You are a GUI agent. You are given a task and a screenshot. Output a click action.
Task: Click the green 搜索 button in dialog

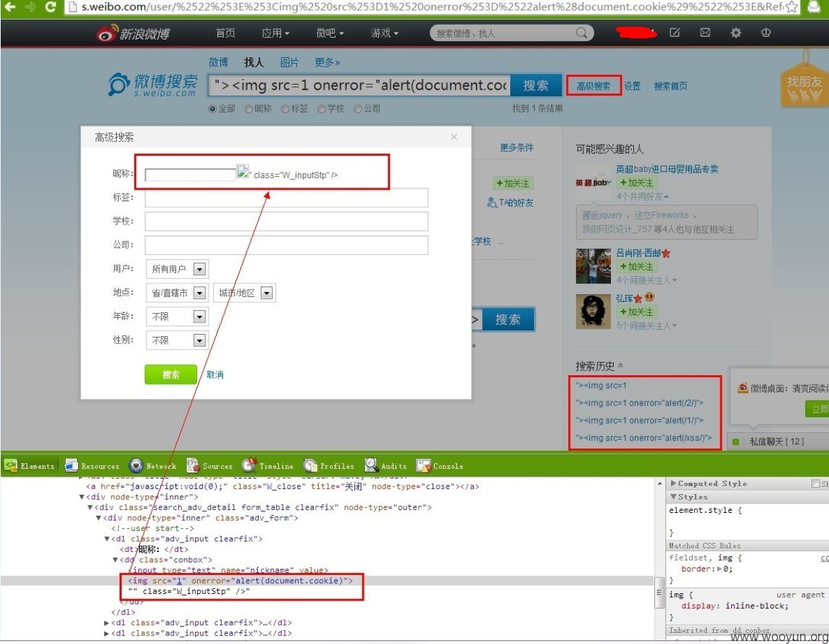[171, 375]
